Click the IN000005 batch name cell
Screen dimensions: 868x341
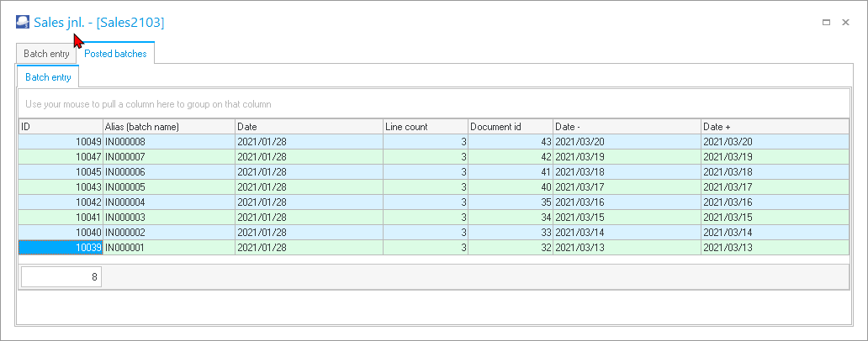(x=168, y=186)
